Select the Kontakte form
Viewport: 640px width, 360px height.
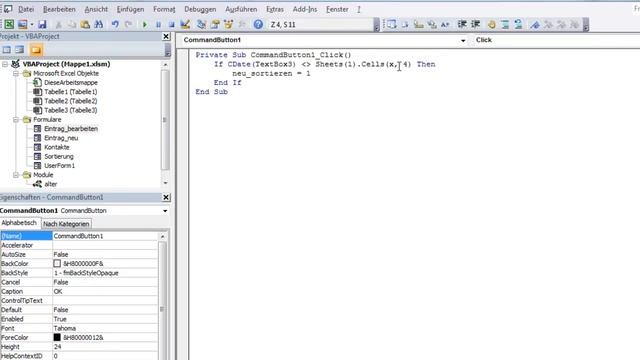[x=57, y=147]
